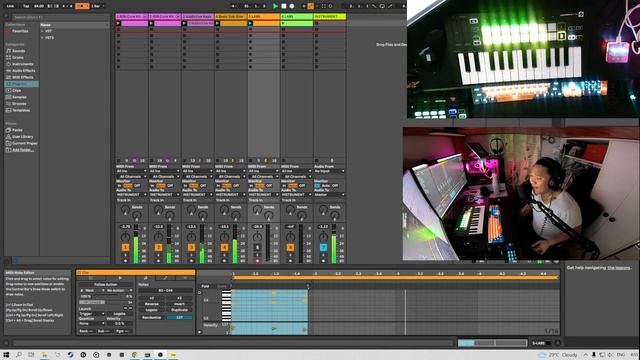Screen dimensions: 640x360
Task: Open User Library in Places
Action: point(22,137)
